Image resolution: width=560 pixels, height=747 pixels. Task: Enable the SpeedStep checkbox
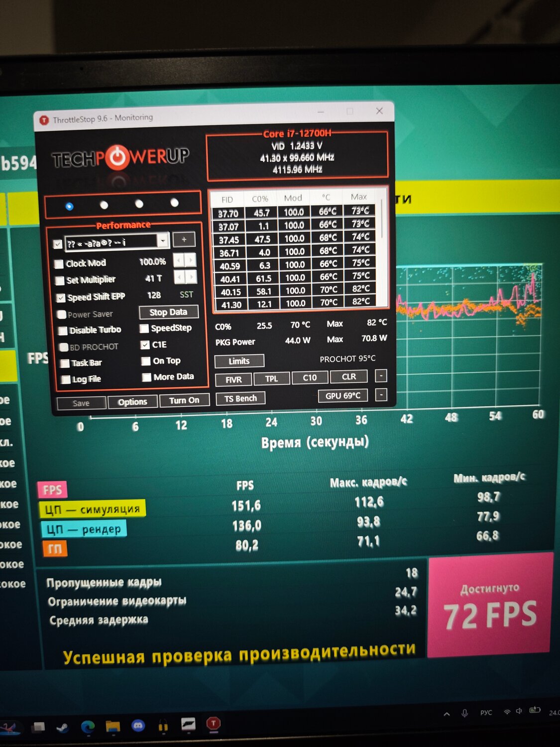coord(144,329)
